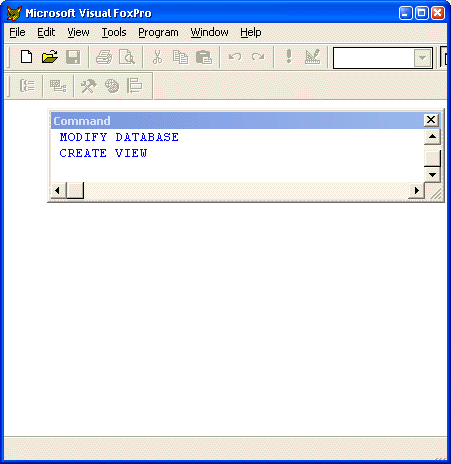The width and height of the screenshot is (451, 464).
Task: Click the Copy toolbar icon
Action: coord(180,57)
